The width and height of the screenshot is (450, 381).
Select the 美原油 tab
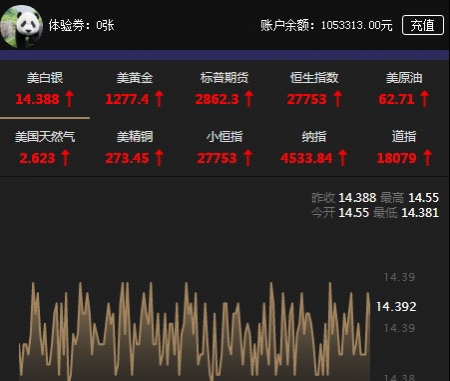(404, 90)
